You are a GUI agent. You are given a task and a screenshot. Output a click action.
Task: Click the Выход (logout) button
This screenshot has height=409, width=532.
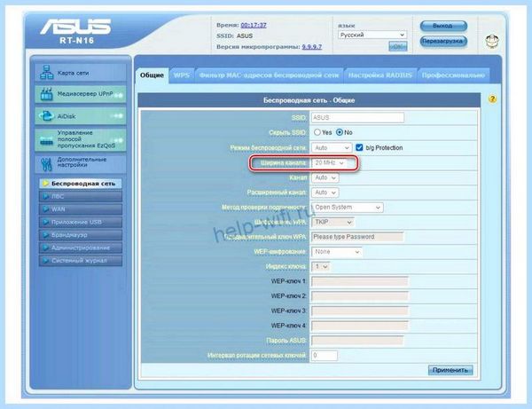click(443, 26)
